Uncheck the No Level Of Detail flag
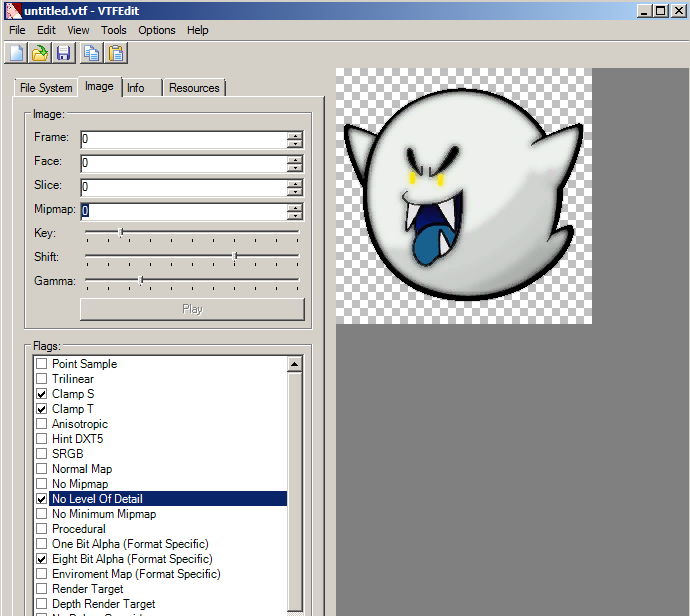Viewport: 690px width, 616px height. click(41, 499)
